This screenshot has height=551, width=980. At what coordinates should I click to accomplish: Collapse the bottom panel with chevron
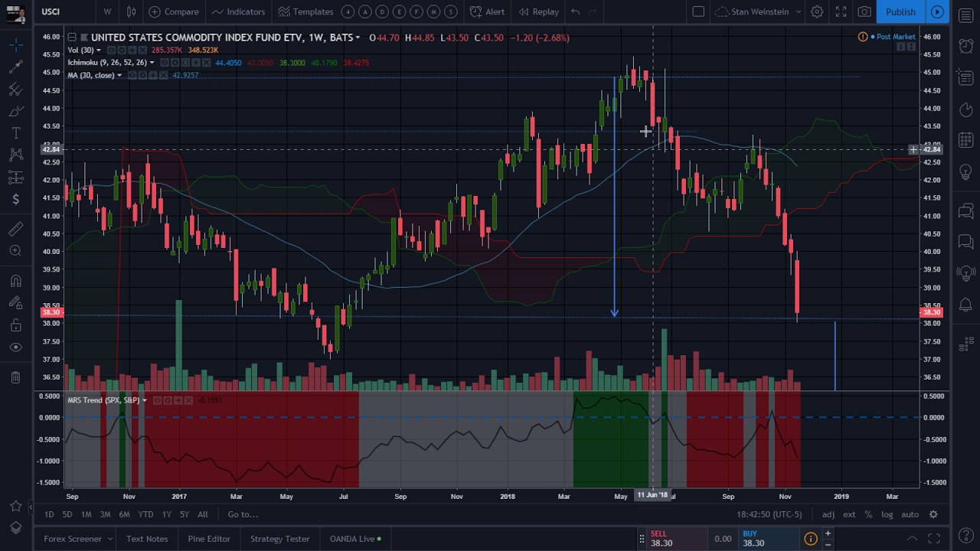[912, 539]
